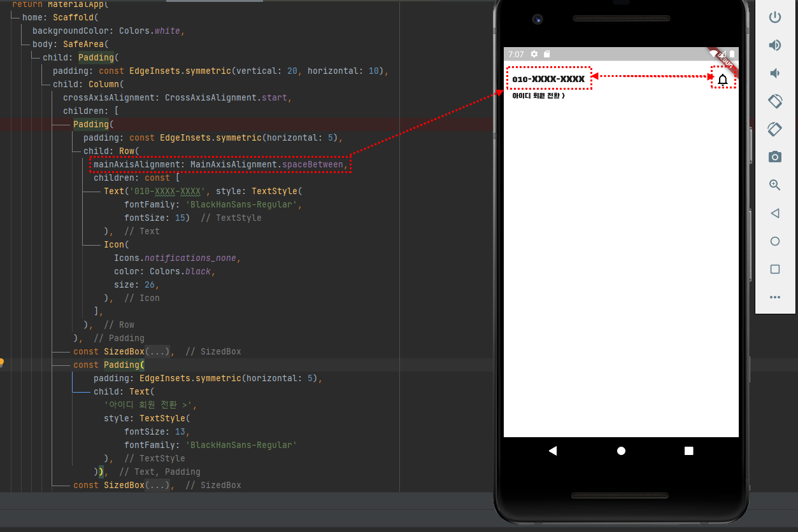
Task: Click the style: TextStyle( line under the Korean string
Action: point(147,418)
